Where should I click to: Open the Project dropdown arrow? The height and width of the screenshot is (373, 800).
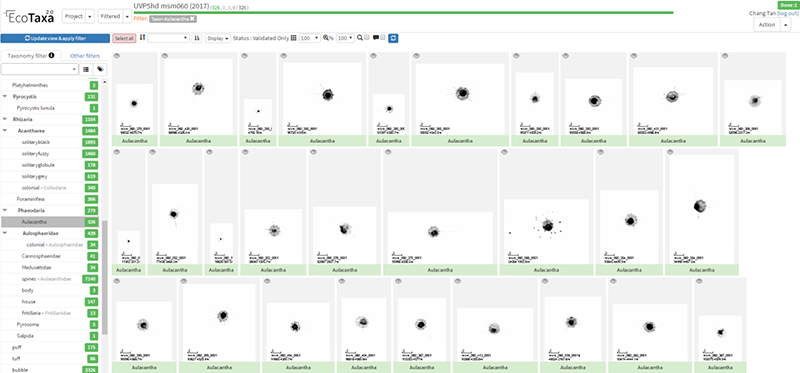(90, 16)
